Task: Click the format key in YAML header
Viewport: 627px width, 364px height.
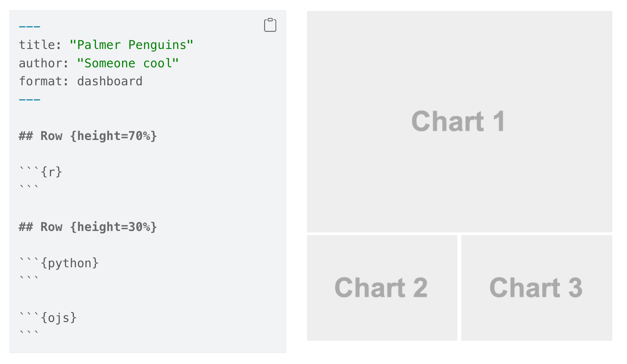Action: click(x=41, y=81)
